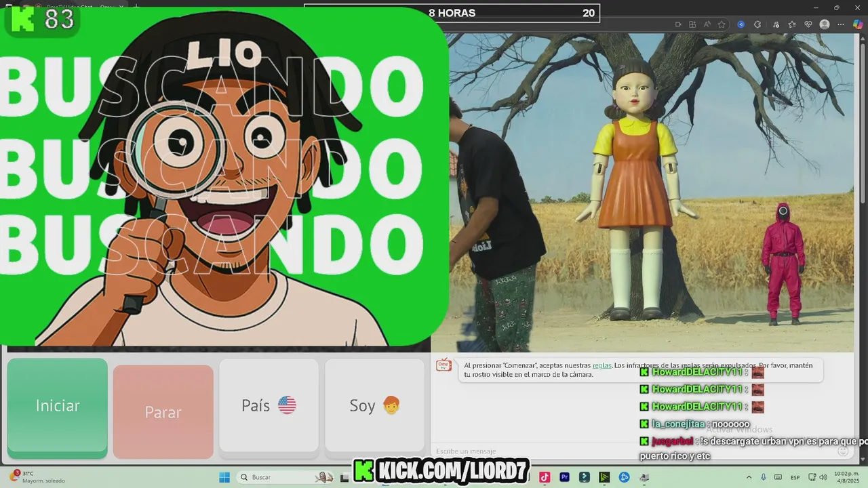
Task: Click the Buscar taskbar search box
Action: point(286,477)
